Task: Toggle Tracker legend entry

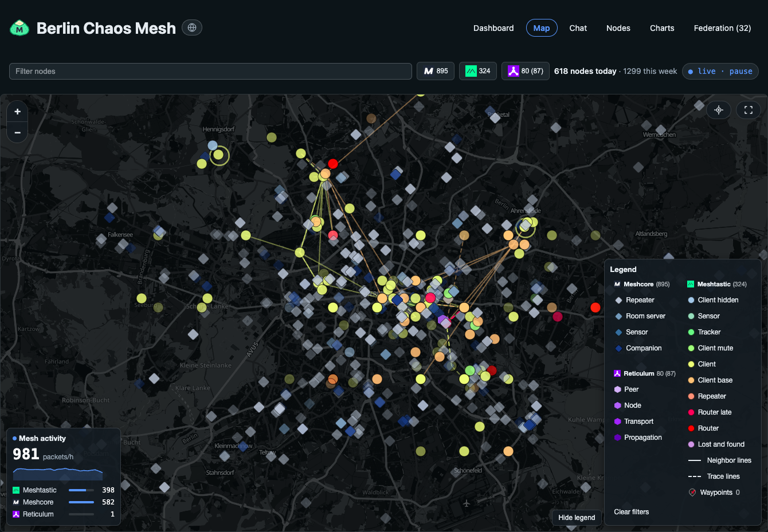Action: (704, 332)
